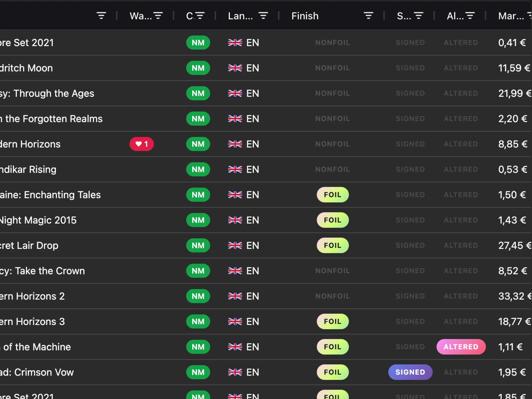
Task: Toggle FOIL on Secret Lair Drop row
Action: click(332, 245)
